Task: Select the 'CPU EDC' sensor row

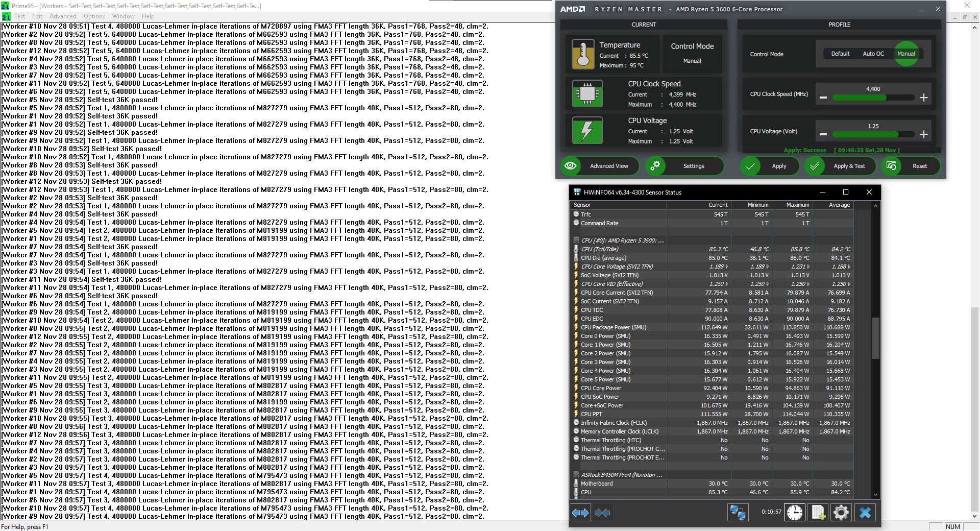Action: click(712, 319)
